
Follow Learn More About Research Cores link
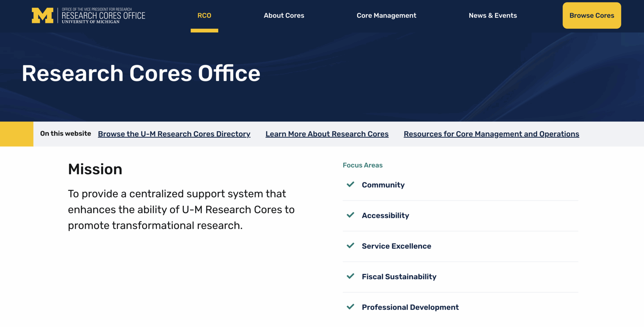click(327, 134)
